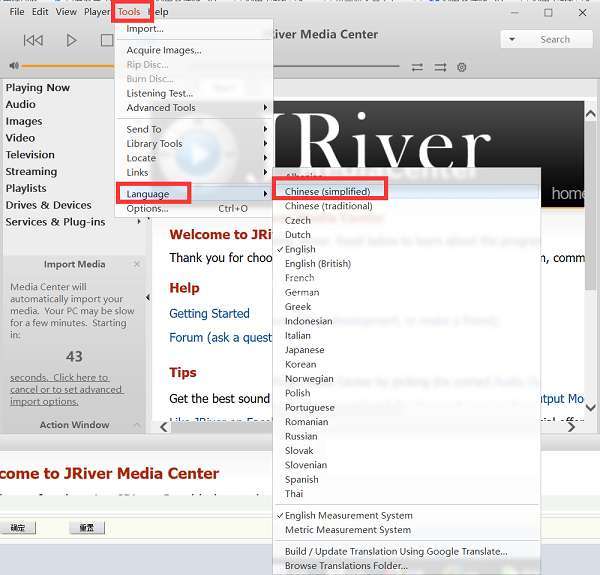
Task: Open the Forum (ask a question) link
Action: [x=220, y=337]
